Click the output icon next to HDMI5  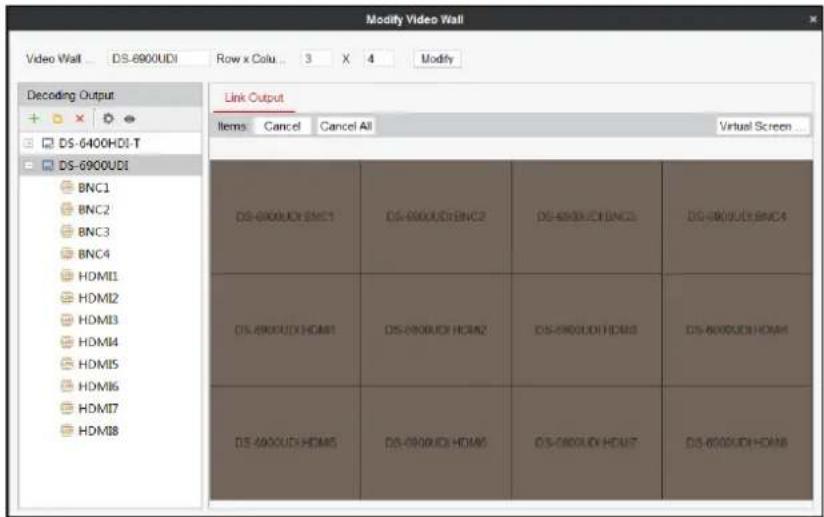click(x=67, y=364)
